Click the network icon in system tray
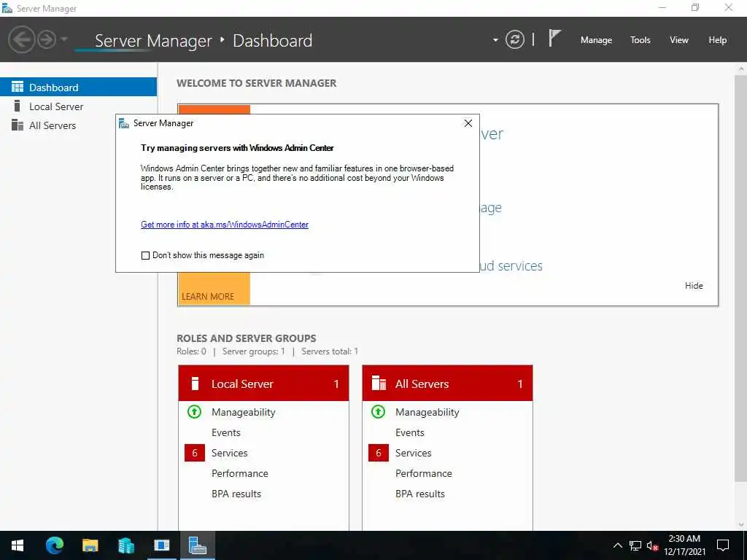 [x=635, y=545]
